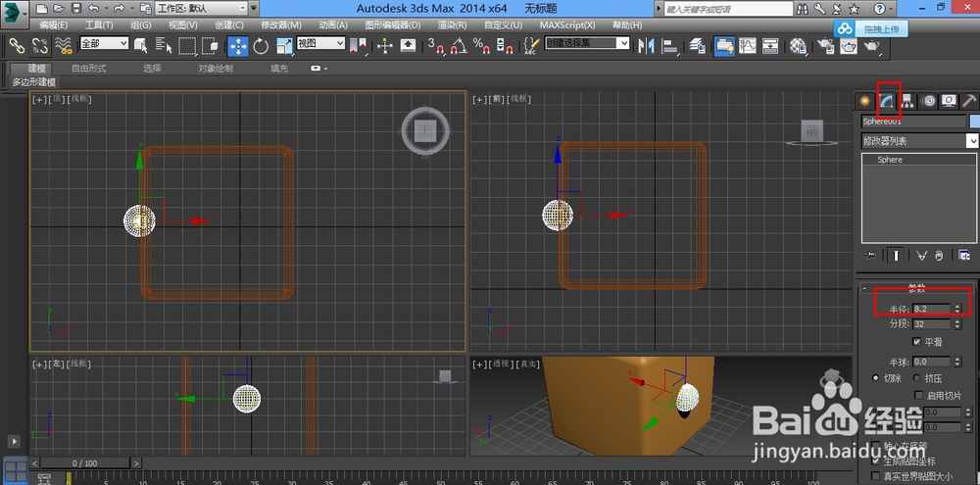Viewport: 980px width, 485px height.
Task: Open the Material Editor icon
Action: click(798, 46)
